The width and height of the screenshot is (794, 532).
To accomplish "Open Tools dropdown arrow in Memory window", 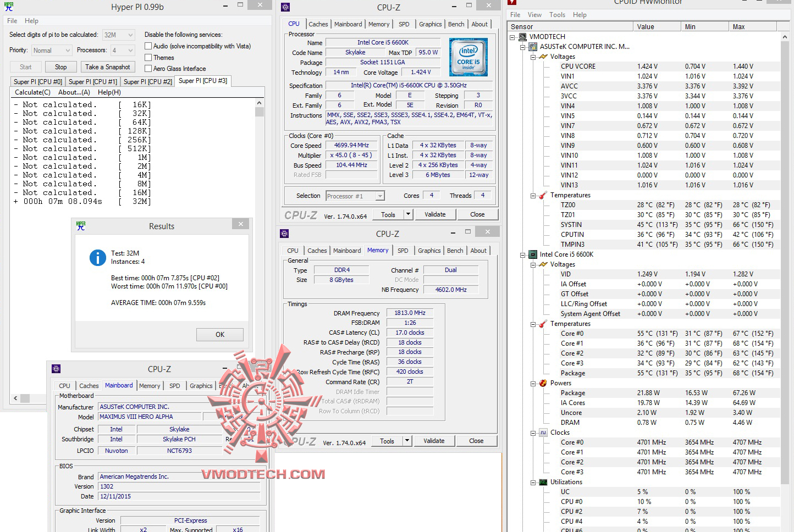I will click(x=407, y=441).
